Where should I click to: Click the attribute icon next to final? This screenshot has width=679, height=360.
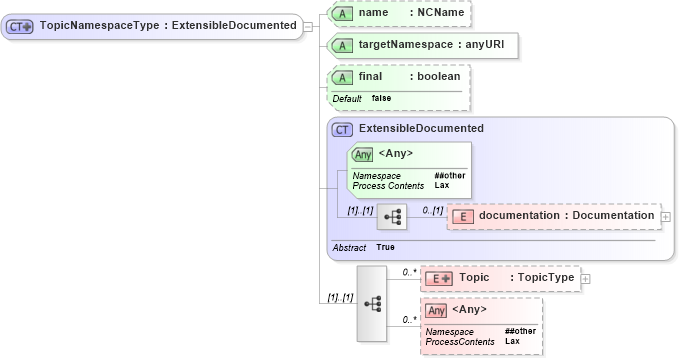point(342,78)
